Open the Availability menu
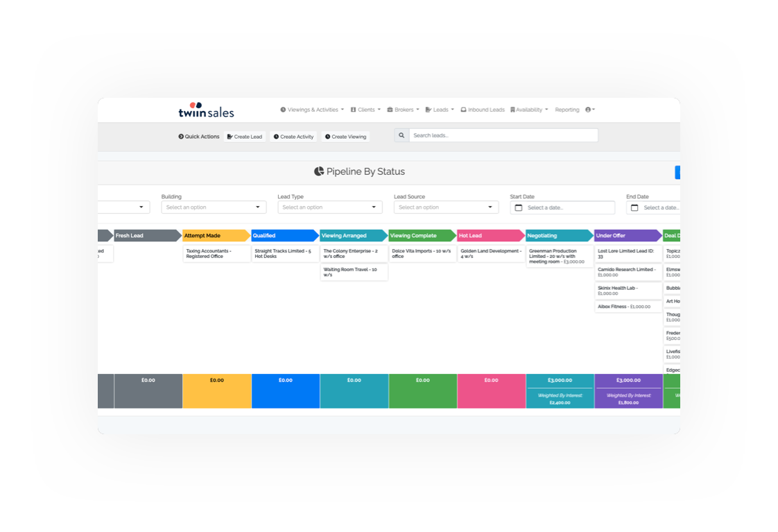Image resolution: width=778 pixels, height=532 pixels. pyautogui.click(x=529, y=110)
